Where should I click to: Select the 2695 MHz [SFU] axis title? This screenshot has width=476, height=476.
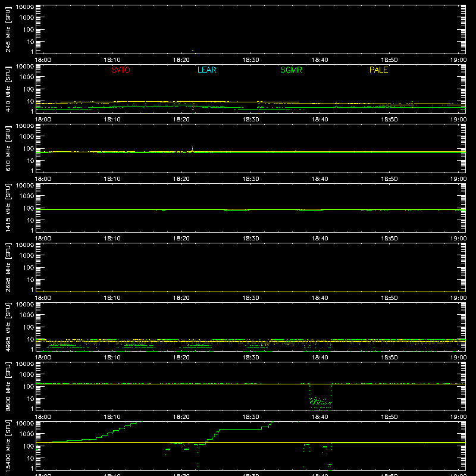coord(8,267)
